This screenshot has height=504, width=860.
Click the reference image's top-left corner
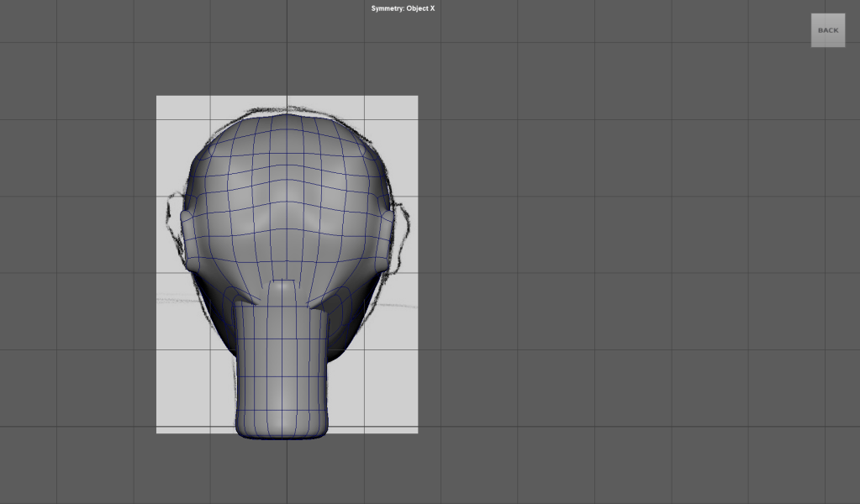point(158,97)
